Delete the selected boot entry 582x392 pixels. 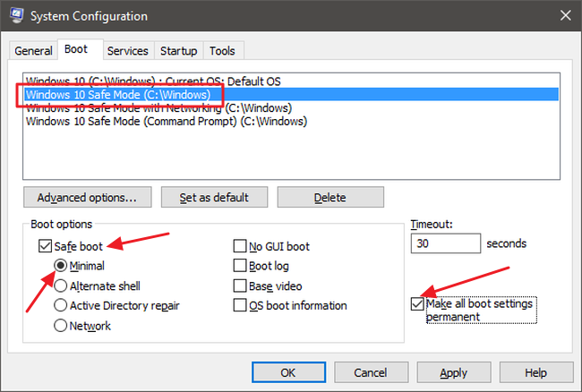tap(330, 197)
